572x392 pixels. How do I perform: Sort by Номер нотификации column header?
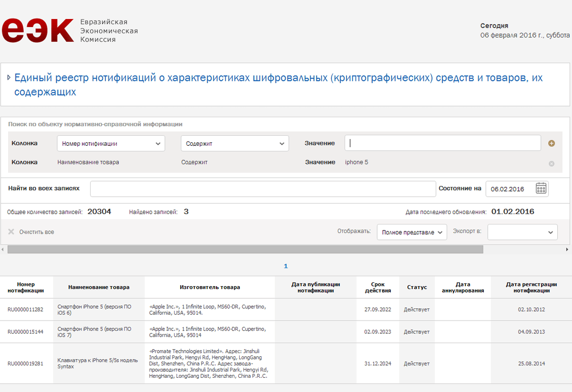pos(26,287)
